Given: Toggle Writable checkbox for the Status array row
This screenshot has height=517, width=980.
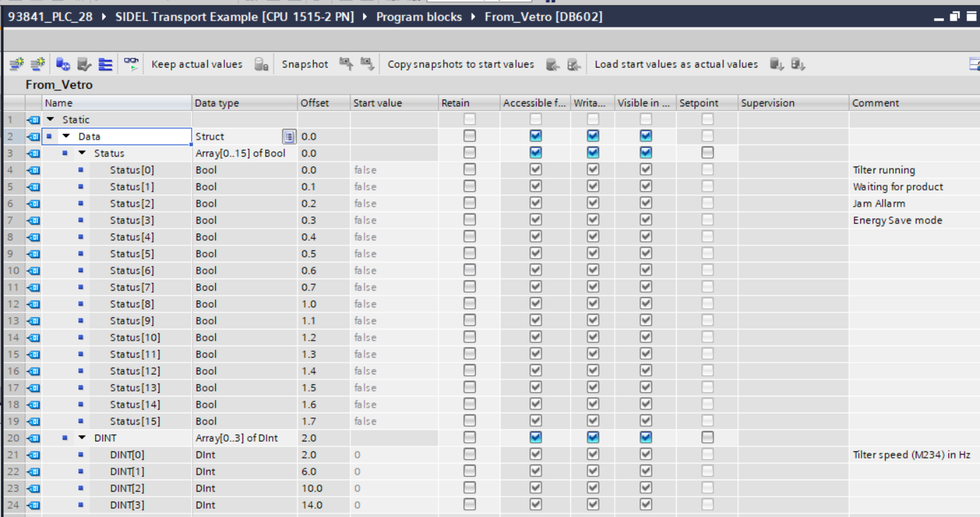Looking at the screenshot, I should coord(593,153).
